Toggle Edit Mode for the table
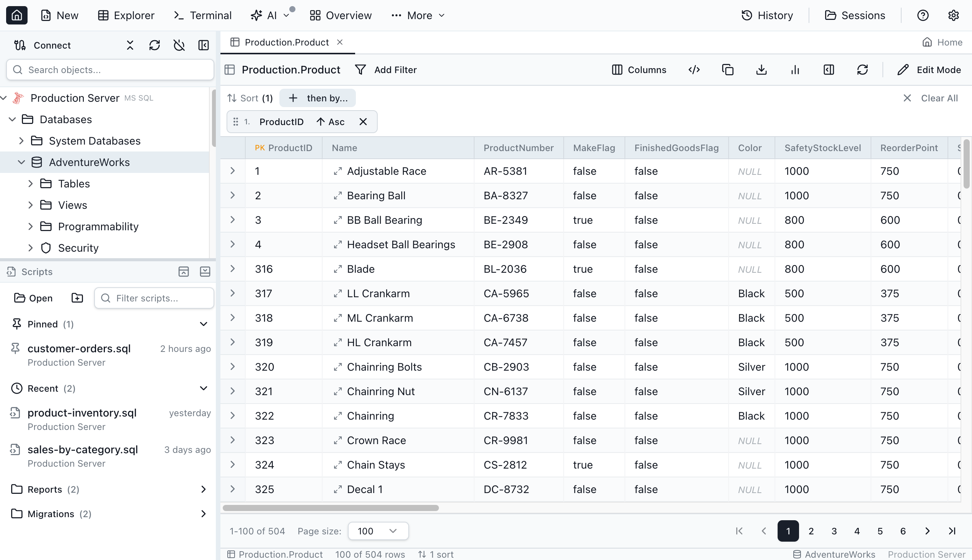Image resolution: width=972 pixels, height=560 pixels. click(x=929, y=70)
